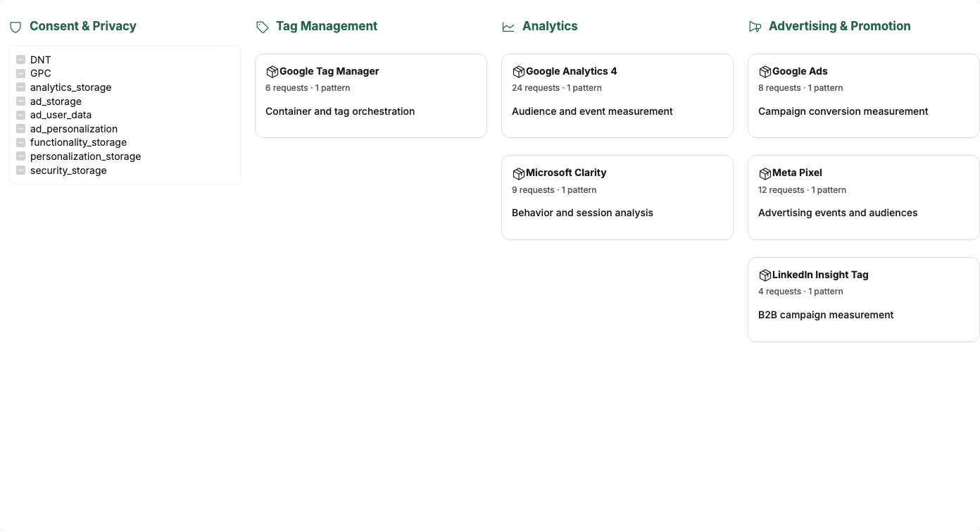
Task: Click the shield icon beside Consent & Privacy
Action: click(15, 27)
